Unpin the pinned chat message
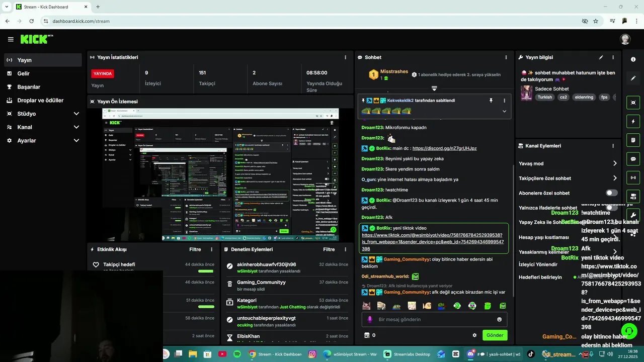Viewport: 644px width, 362px height. point(491,101)
